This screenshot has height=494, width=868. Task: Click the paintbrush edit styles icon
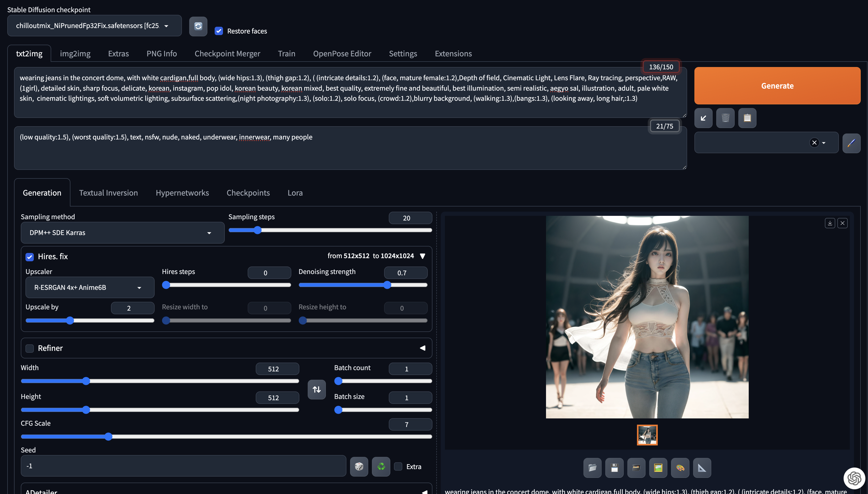pos(851,143)
